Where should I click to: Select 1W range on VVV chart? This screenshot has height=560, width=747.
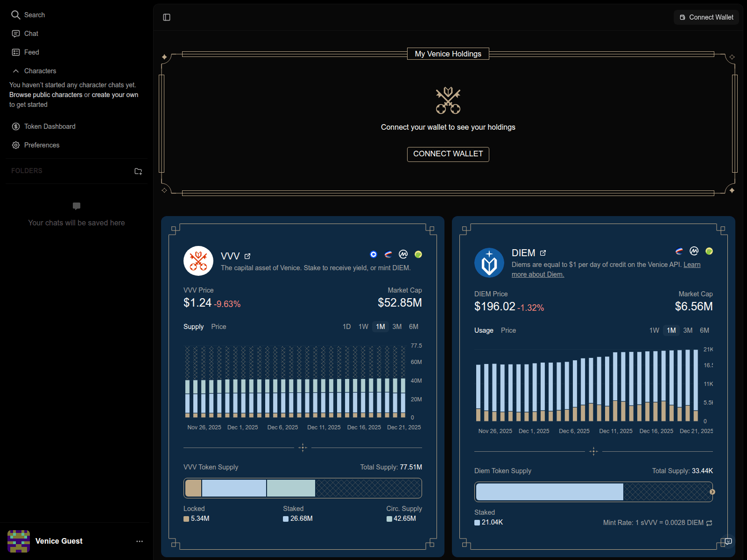364,327
